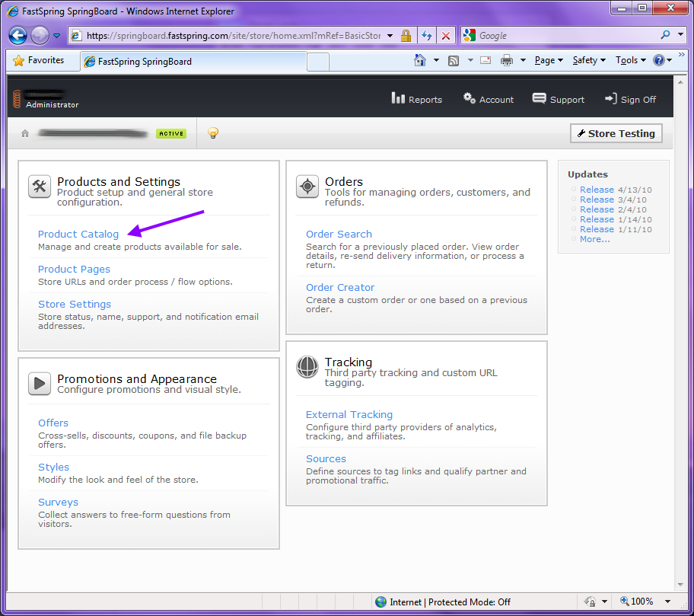Click the Home page icon
The image size is (694, 616).
[x=419, y=60]
